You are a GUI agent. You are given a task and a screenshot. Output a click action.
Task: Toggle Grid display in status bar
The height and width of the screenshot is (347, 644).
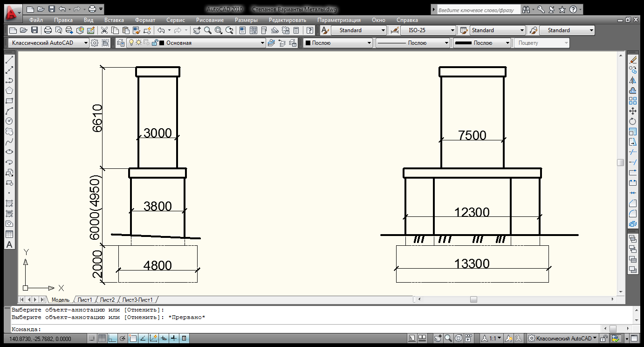tap(102, 338)
